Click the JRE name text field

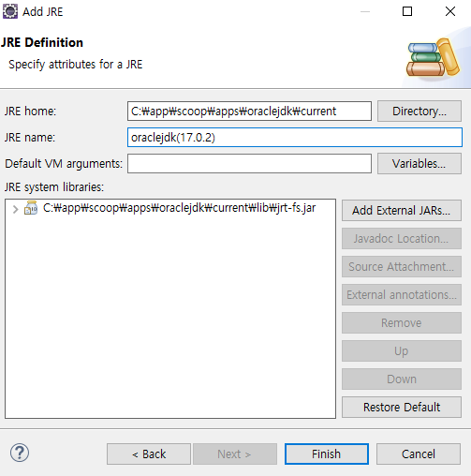(295, 137)
